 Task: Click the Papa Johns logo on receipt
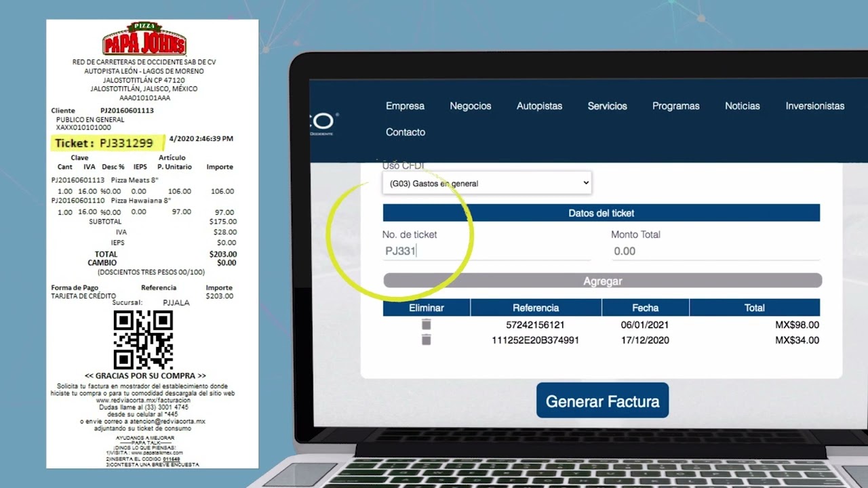pos(144,39)
